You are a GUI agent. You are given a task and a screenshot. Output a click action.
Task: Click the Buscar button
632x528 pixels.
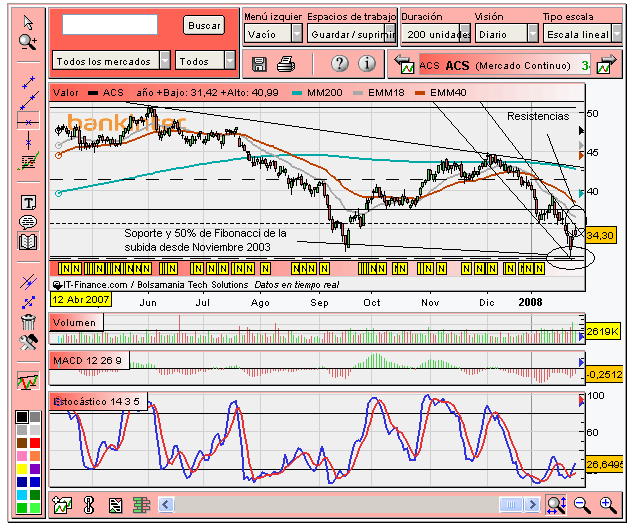click(204, 25)
